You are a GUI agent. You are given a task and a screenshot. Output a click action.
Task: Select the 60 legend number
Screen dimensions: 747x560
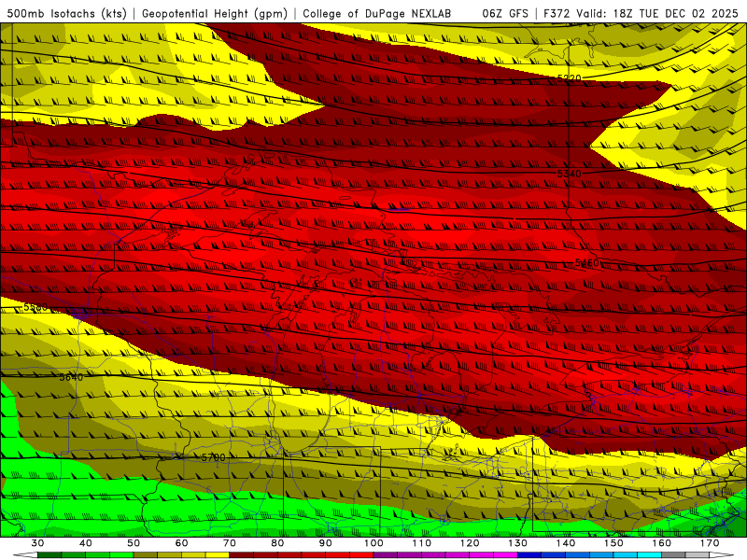(181, 543)
